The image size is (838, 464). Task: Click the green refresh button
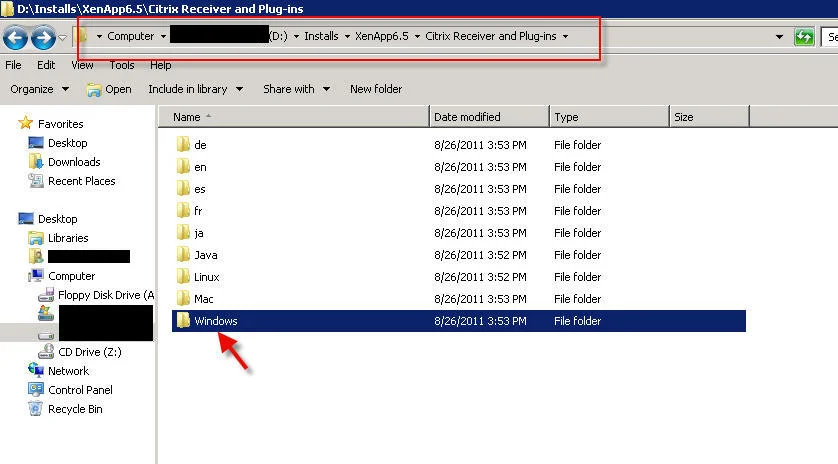coord(804,37)
